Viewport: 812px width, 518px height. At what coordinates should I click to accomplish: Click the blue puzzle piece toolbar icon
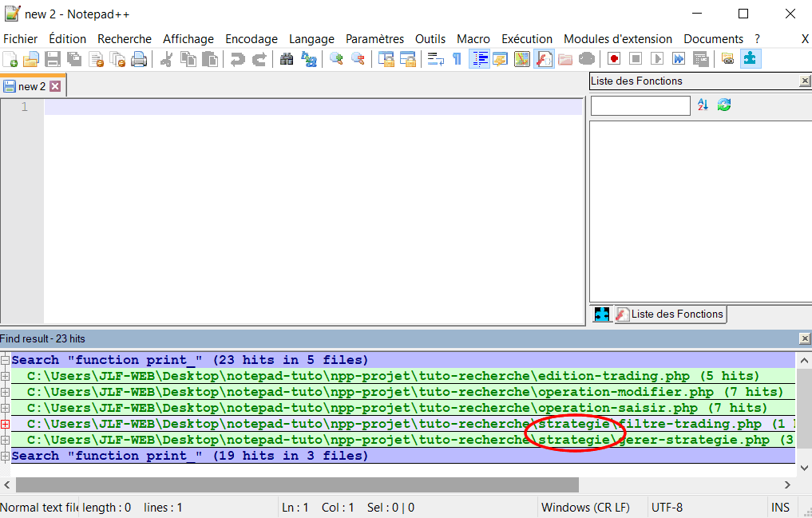tap(751, 59)
